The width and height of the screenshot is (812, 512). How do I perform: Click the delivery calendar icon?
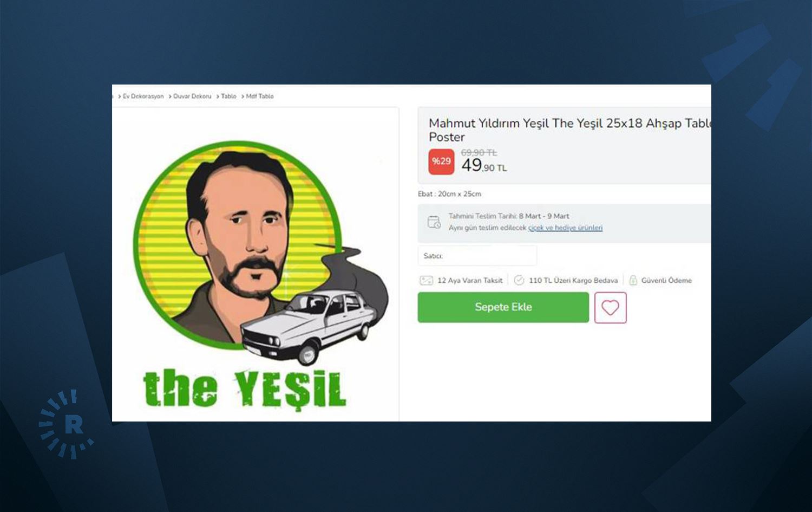(x=434, y=222)
